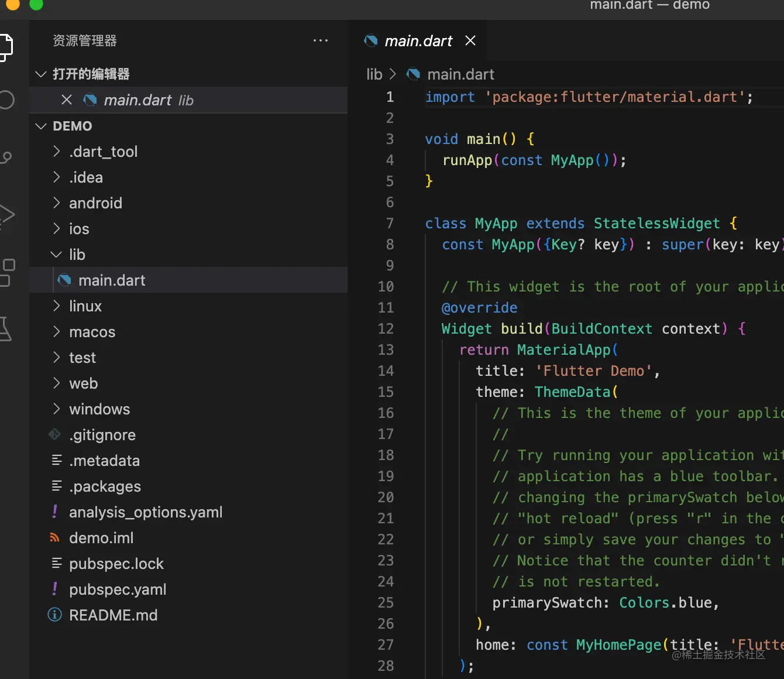The height and width of the screenshot is (679, 784).
Task: Click main.dart in the breadcrumb path
Action: click(460, 74)
